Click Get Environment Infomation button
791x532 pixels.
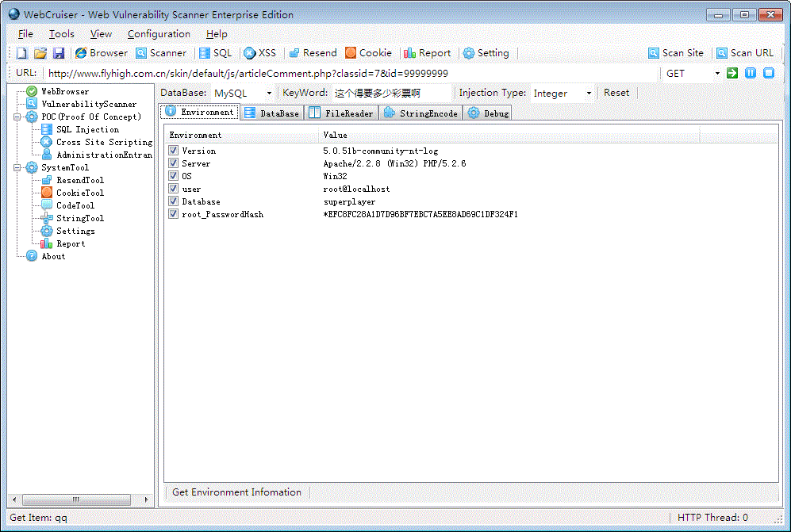[x=236, y=492]
